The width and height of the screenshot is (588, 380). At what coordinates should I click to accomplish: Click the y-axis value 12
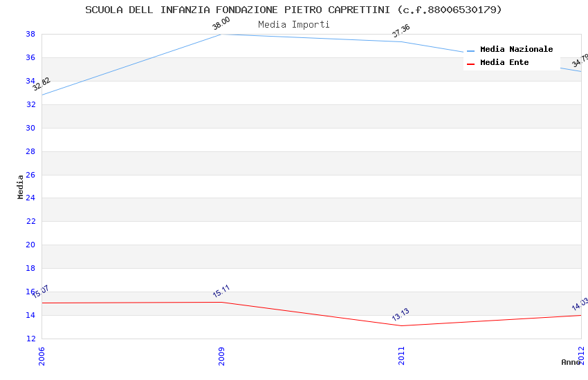coord(30,339)
